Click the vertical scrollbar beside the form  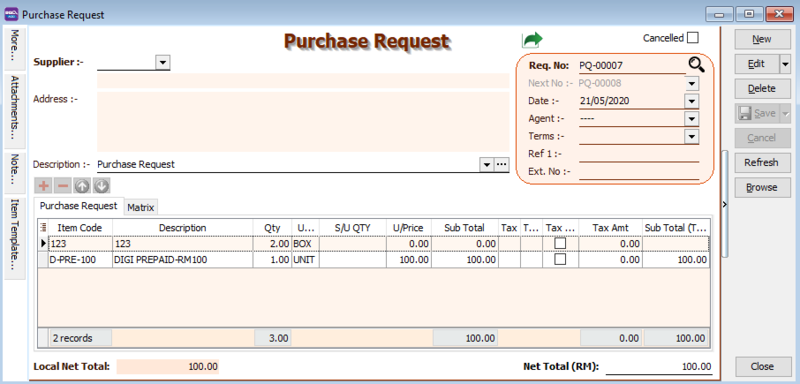tap(724, 204)
